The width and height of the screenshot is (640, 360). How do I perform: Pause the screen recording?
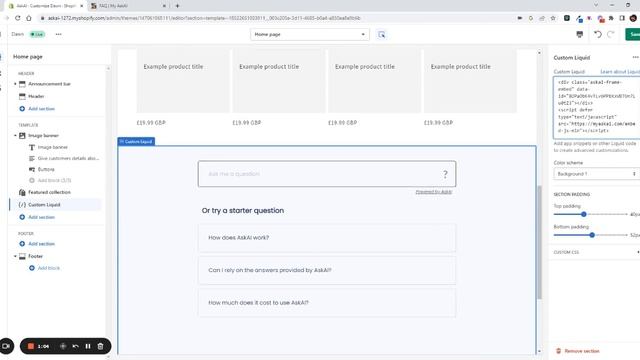pyautogui.click(x=88, y=346)
